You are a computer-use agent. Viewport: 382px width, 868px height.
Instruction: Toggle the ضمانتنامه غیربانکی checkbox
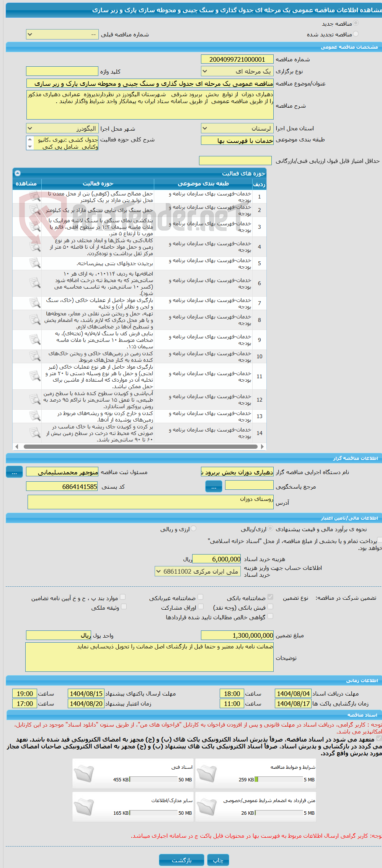200,597
